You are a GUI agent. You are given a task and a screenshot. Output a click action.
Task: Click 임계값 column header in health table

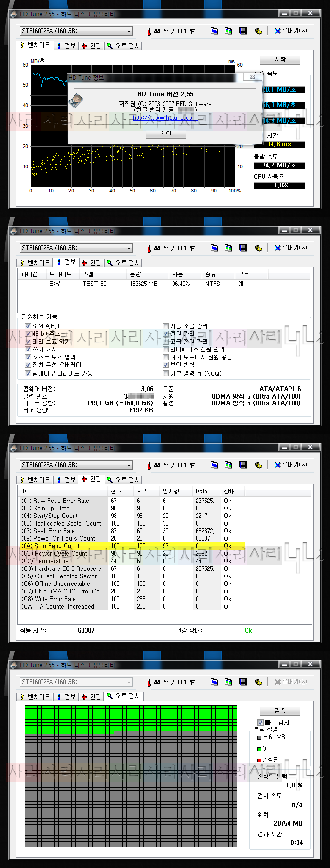176,492
